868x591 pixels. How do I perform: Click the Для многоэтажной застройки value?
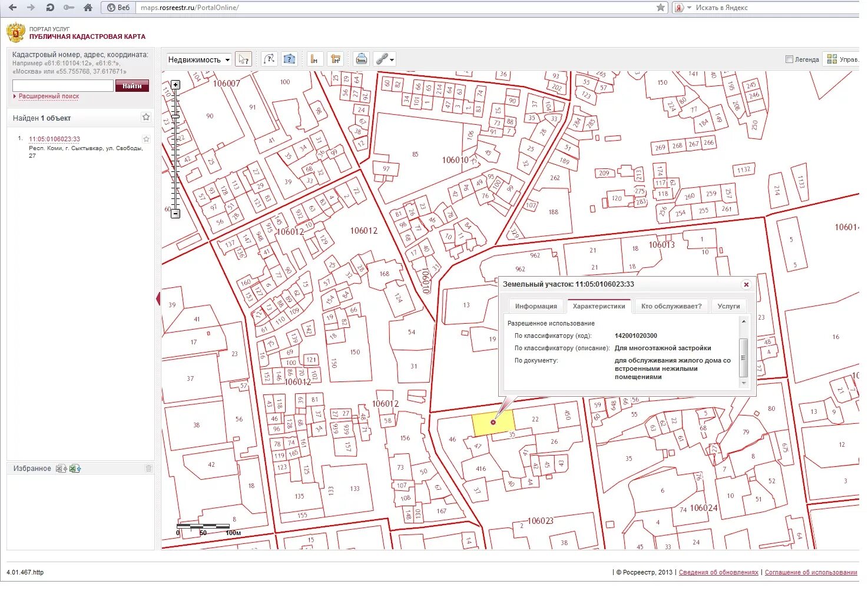663,348
